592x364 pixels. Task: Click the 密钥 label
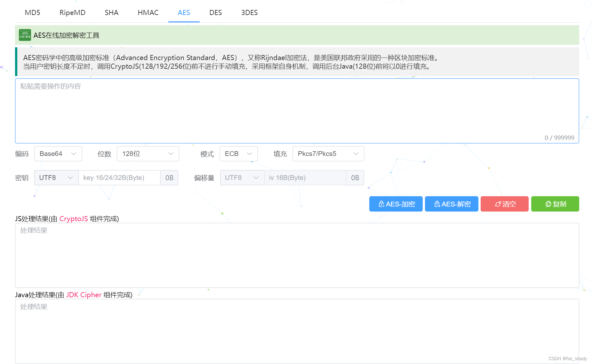[x=22, y=178]
